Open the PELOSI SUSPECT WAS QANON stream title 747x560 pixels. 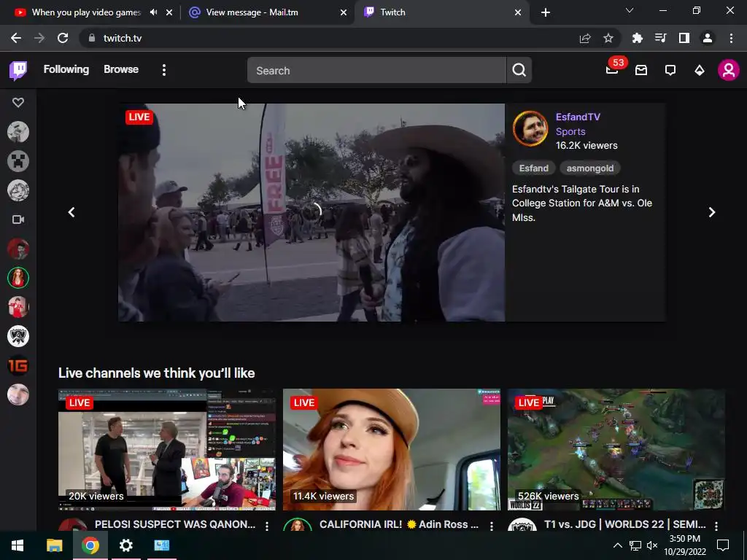coord(175,524)
